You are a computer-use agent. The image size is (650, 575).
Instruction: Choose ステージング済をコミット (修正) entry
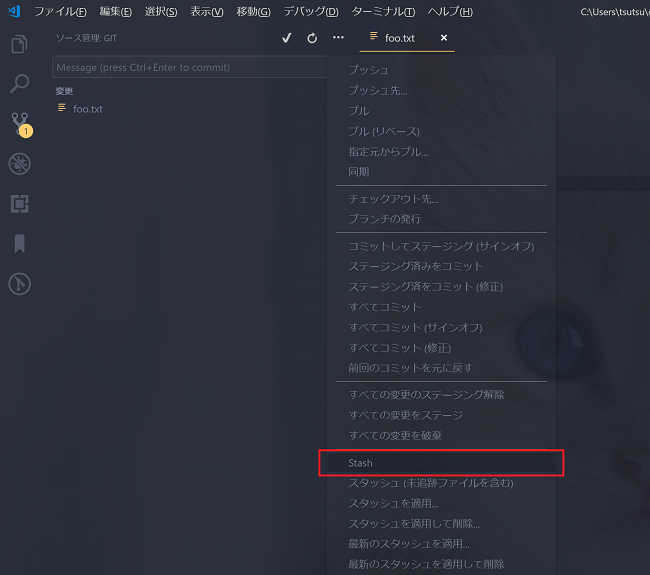pos(441,286)
